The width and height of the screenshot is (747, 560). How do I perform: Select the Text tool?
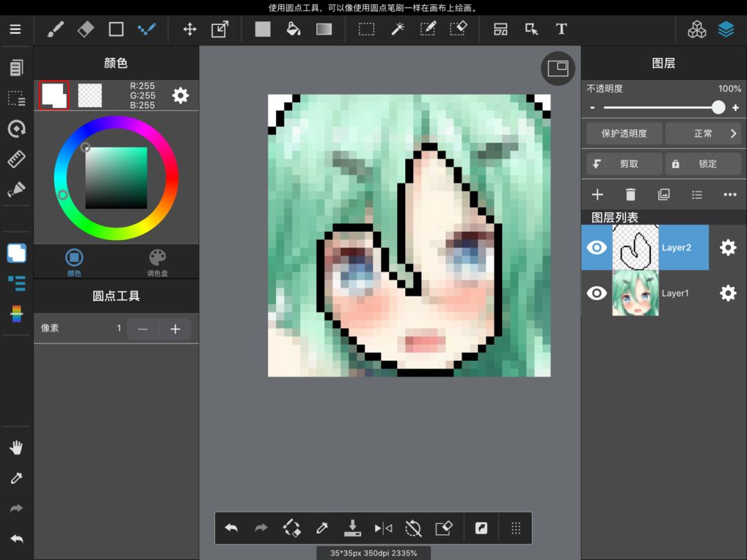point(561,29)
